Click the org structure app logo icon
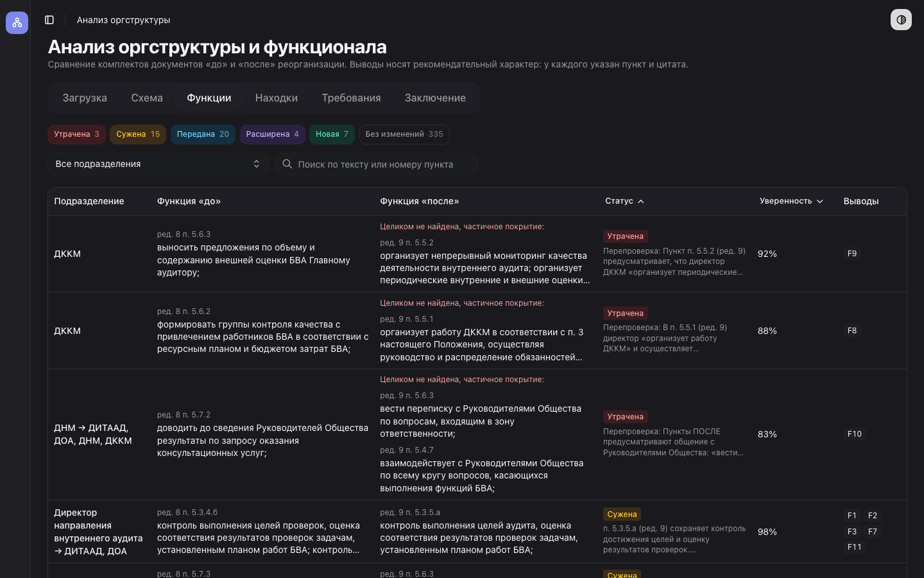Screen dimensions: 924x578 [x=17, y=22]
